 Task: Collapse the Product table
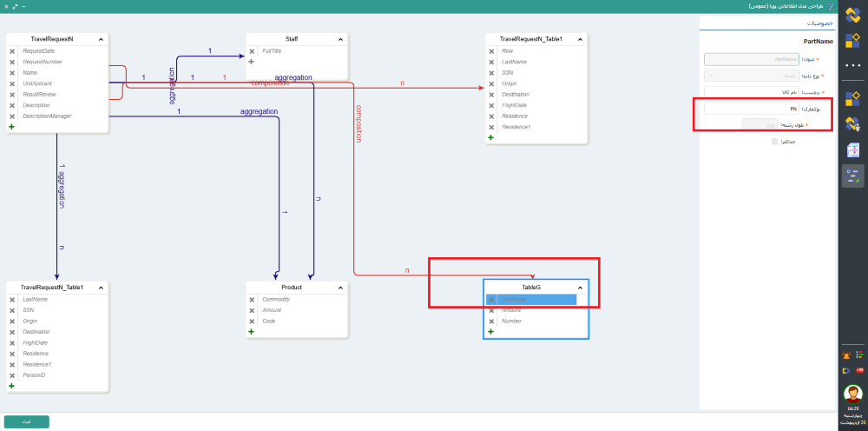tap(341, 287)
